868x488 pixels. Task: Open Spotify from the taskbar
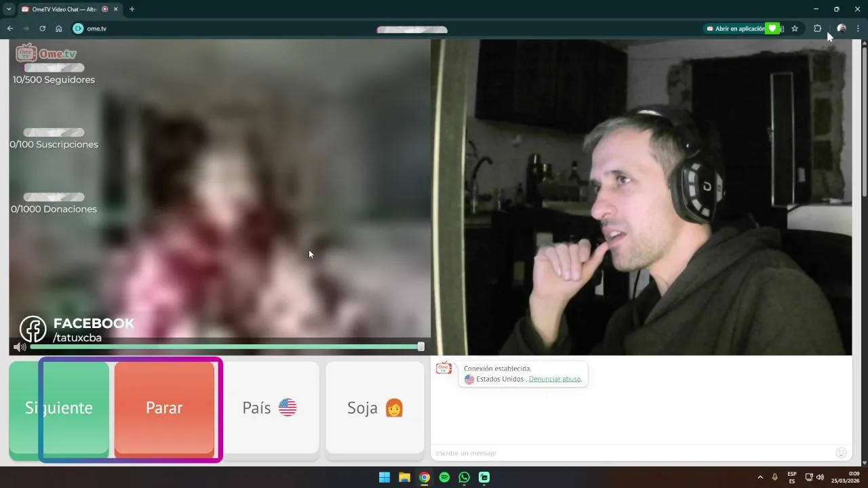tap(444, 477)
